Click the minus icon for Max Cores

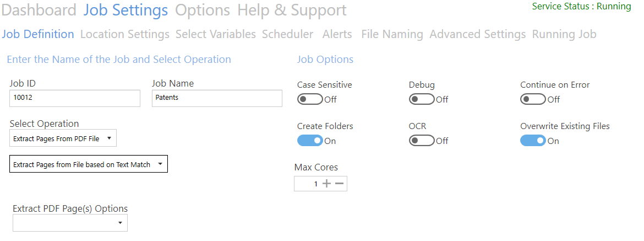(339, 184)
